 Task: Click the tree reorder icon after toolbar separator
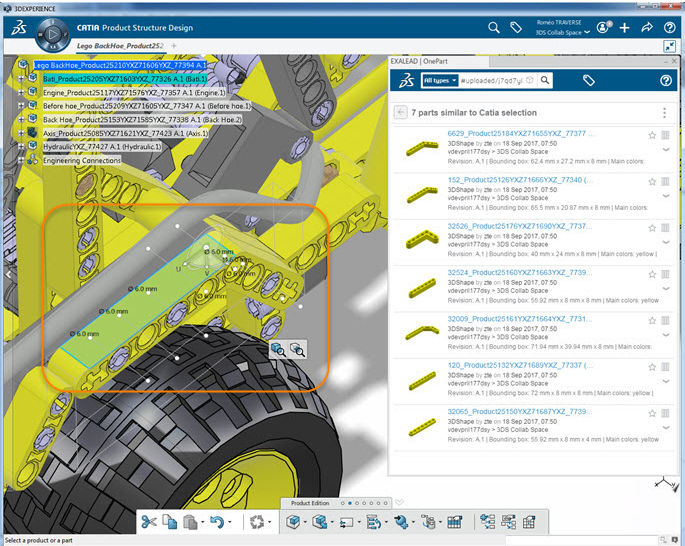[x=488, y=522]
